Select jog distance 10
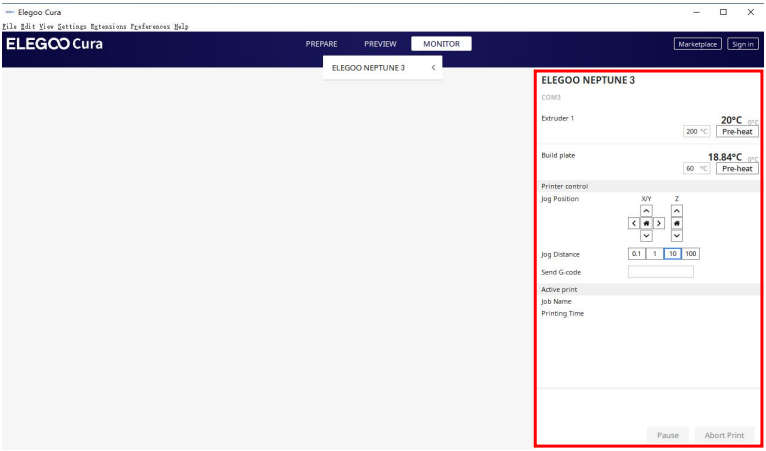 [x=673, y=254]
